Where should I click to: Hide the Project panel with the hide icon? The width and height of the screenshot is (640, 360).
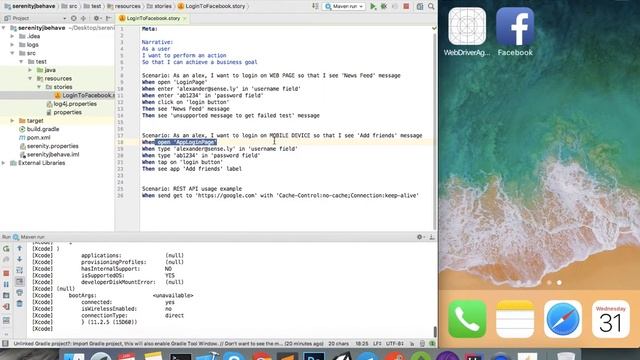[108, 18]
